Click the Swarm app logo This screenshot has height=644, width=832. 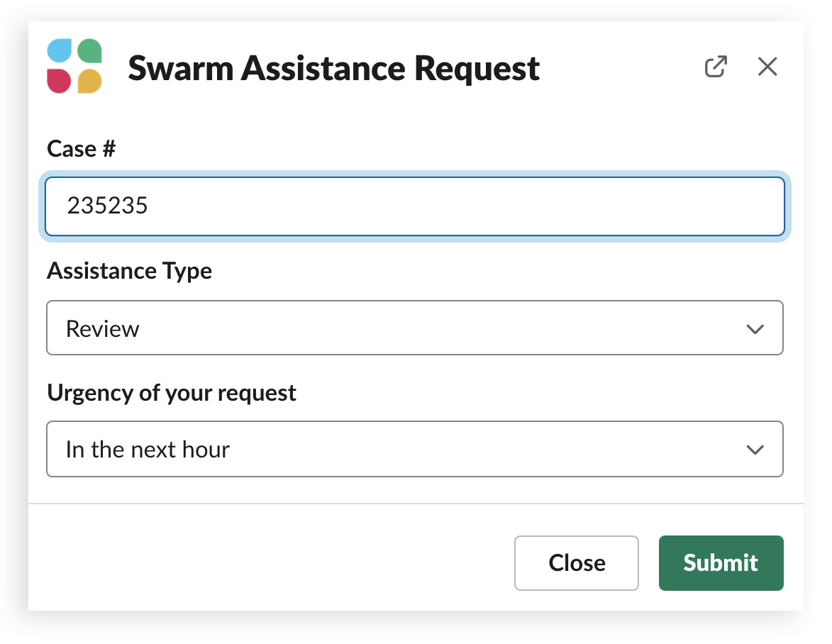coord(74,66)
